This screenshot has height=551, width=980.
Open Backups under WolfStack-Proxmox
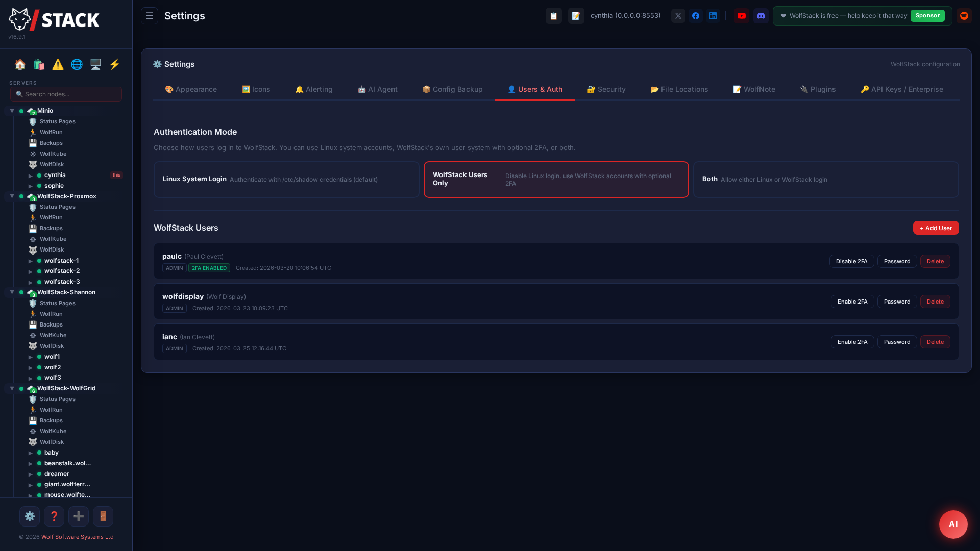pyautogui.click(x=51, y=228)
